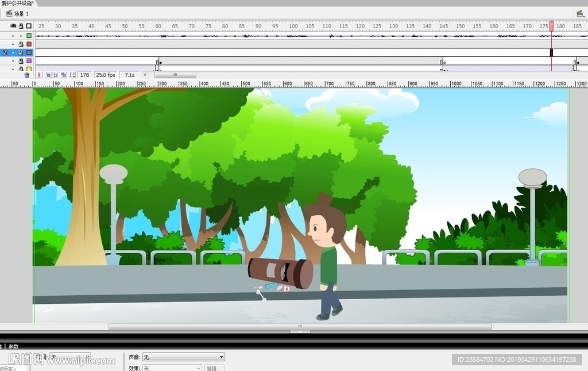Click the Center Frame timeline button
Image resolution: width=588 pixels, height=371 pixels.
coord(39,75)
